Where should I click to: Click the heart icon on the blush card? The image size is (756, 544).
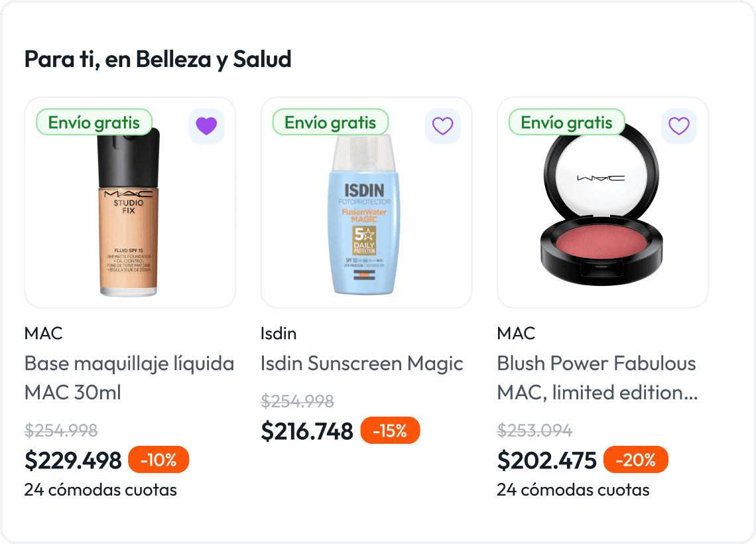678,125
